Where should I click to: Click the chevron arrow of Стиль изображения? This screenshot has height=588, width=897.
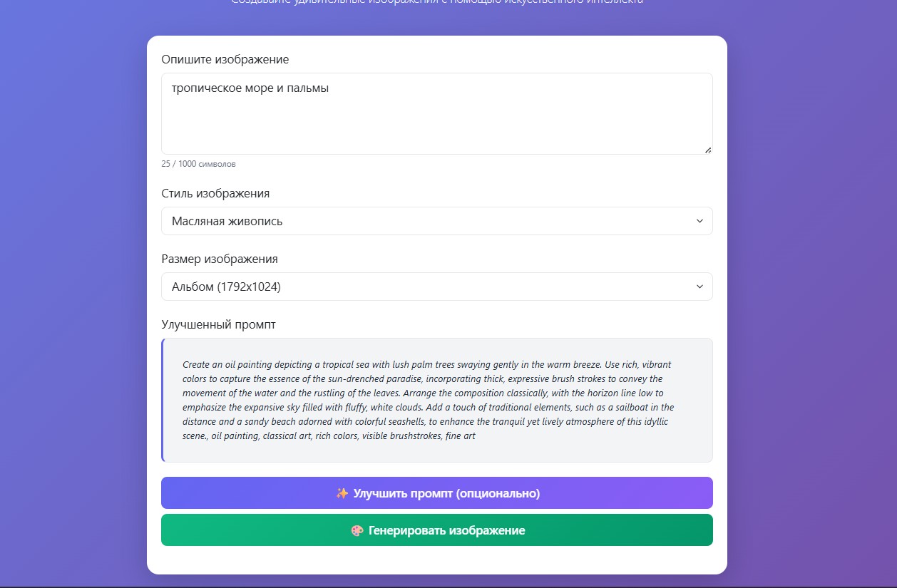pyautogui.click(x=699, y=221)
